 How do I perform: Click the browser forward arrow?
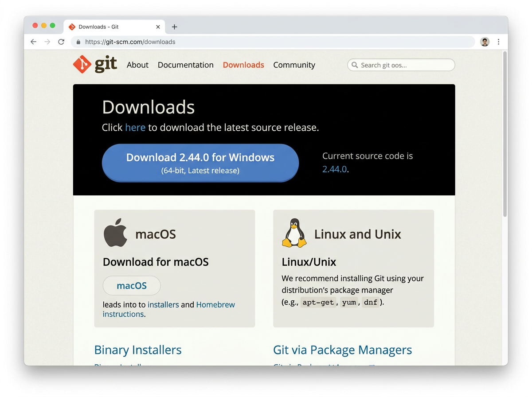[47, 42]
